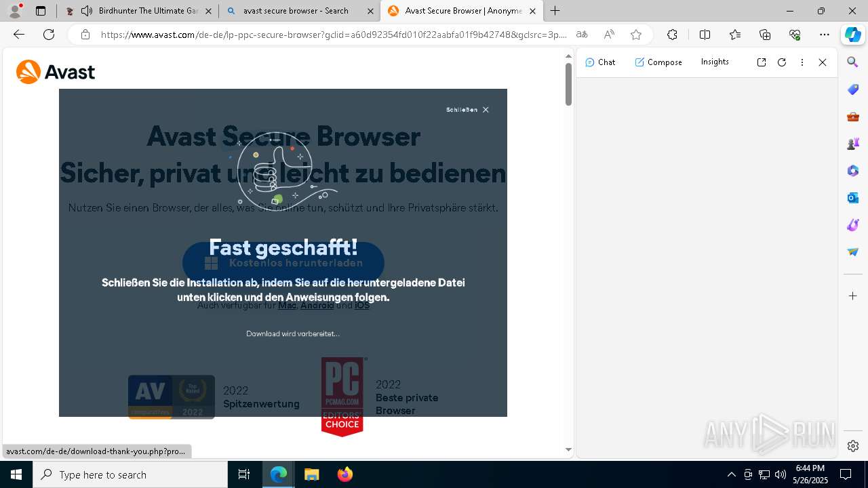The height and width of the screenshot is (488, 868).
Task: Click the taskbar search box
Action: (x=130, y=474)
